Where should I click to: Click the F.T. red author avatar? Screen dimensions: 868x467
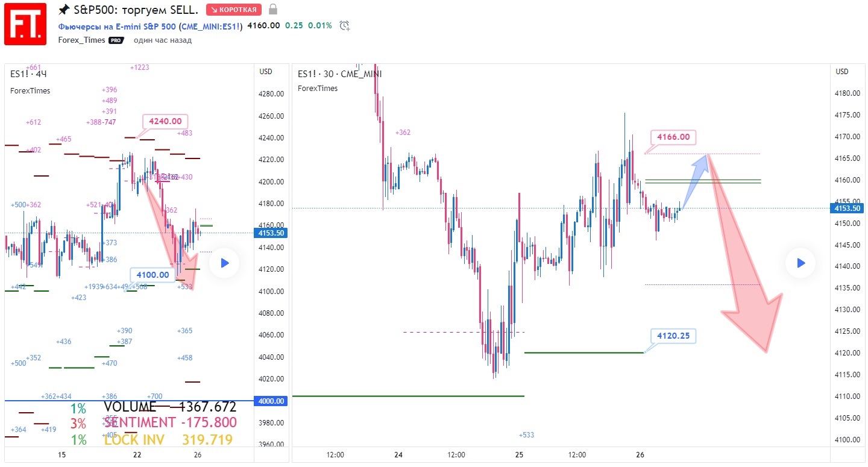25,24
